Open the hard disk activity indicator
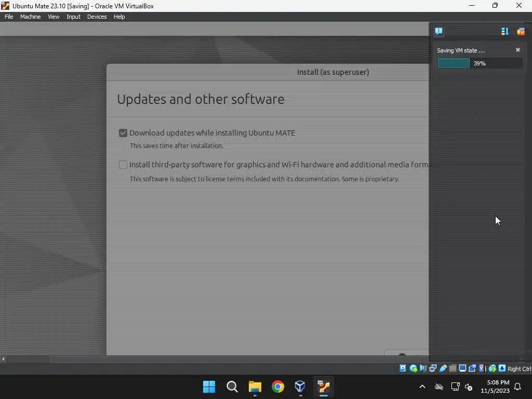 click(x=403, y=368)
